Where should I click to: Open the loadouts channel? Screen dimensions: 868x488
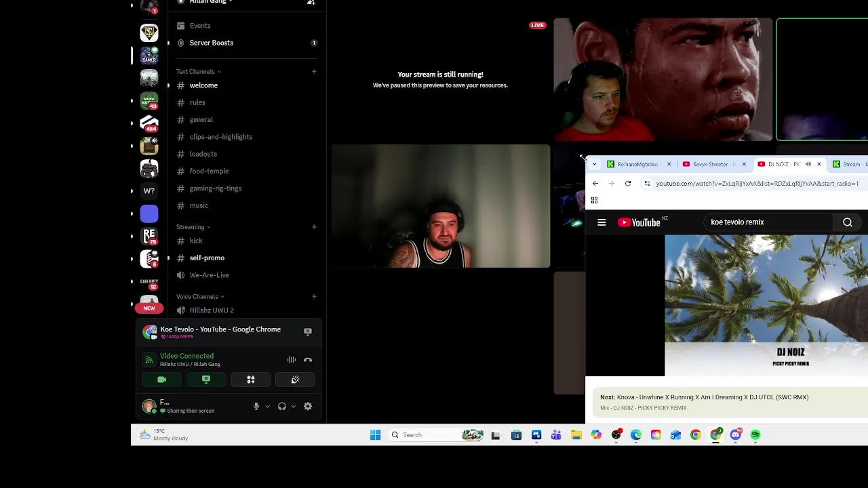pyautogui.click(x=203, y=154)
